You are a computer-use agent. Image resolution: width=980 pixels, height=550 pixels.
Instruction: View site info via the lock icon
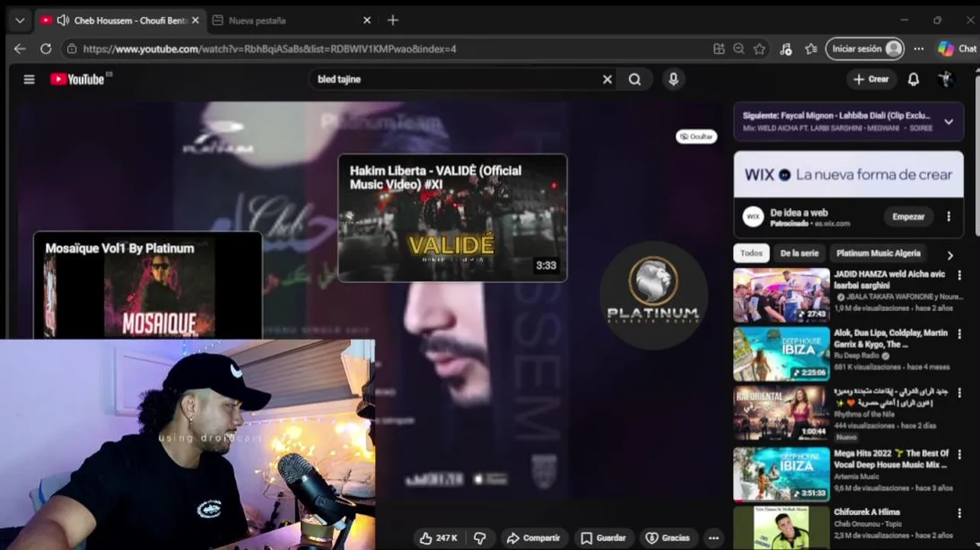pyautogui.click(x=72, y=49)
